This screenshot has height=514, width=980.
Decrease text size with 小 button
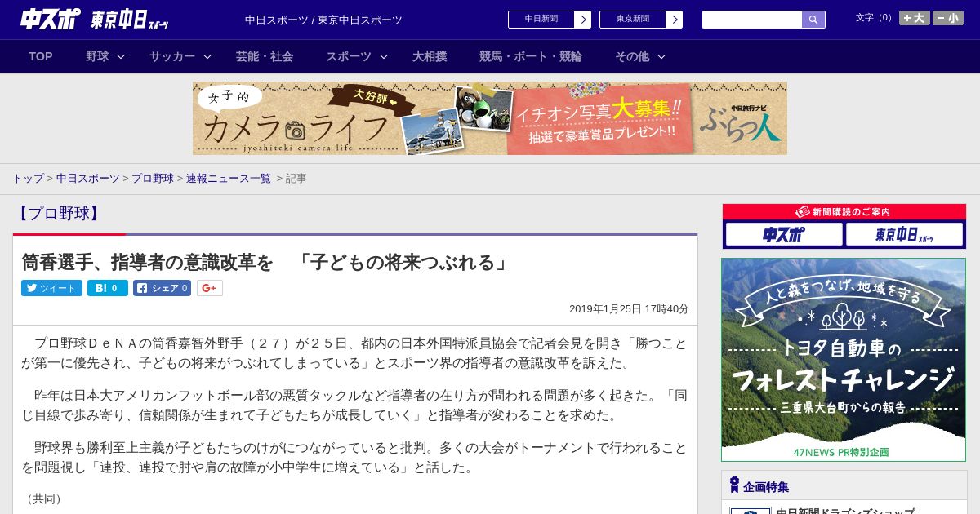(948, 18)
